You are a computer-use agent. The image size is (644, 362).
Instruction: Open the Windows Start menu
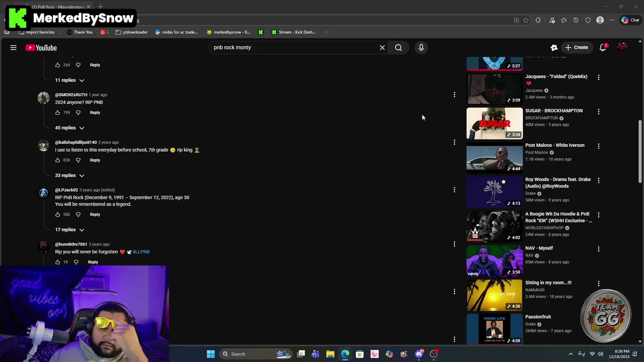[x=211, y=354]
